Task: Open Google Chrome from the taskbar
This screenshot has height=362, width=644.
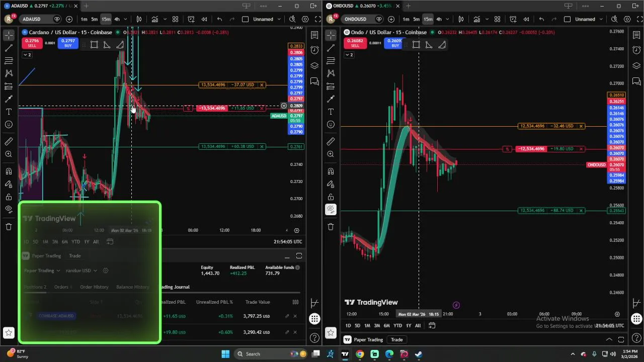Action: 360,354
